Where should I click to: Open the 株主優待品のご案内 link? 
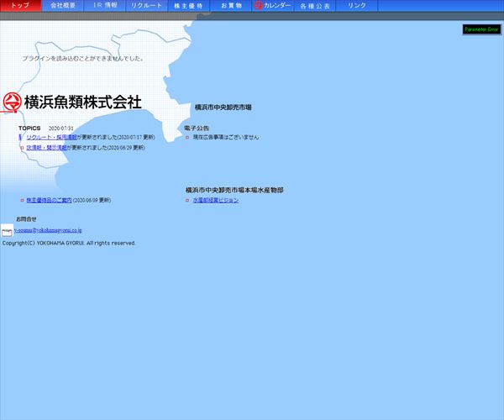[49, 200]
